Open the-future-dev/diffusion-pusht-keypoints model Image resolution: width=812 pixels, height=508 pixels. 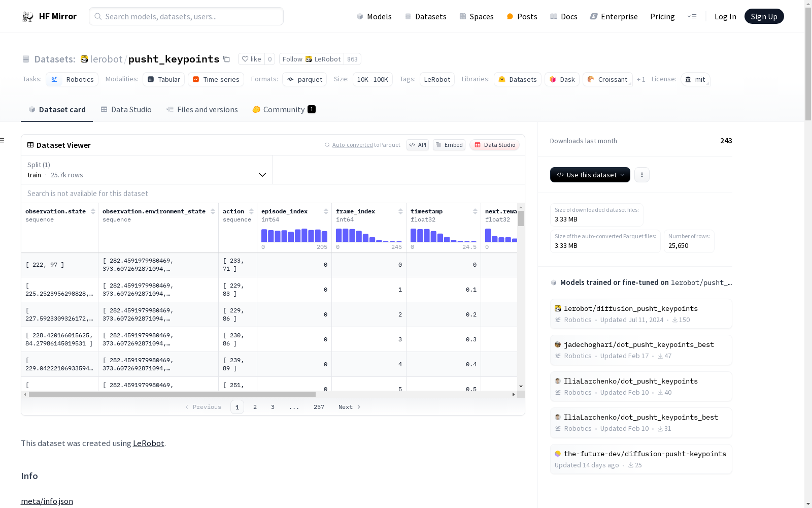[x=641, y=459]
